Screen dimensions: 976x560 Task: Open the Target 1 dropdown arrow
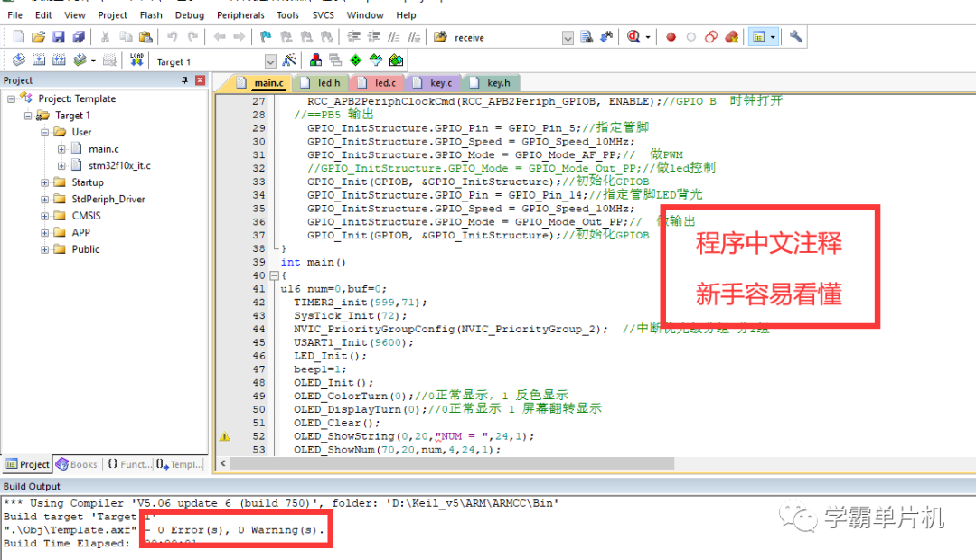tap(270, 61)
